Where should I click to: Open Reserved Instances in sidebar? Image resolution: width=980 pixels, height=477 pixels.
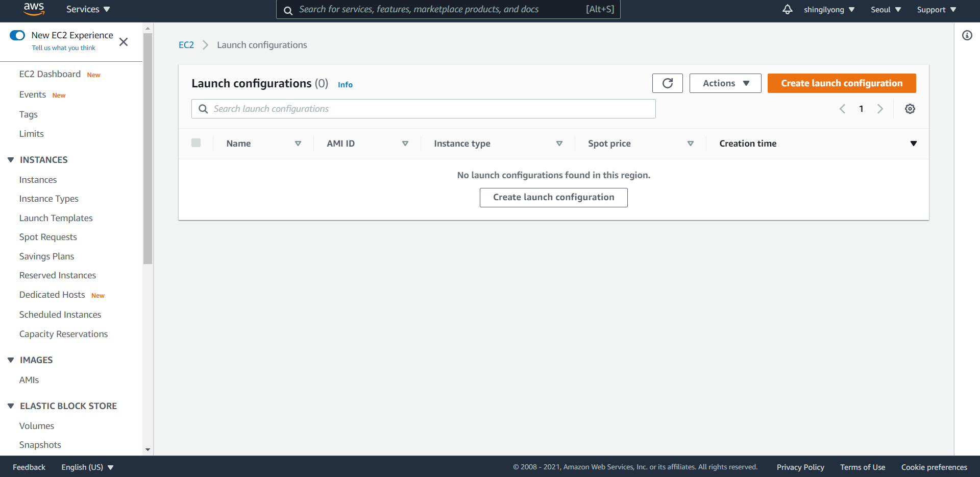pos(58,275)
